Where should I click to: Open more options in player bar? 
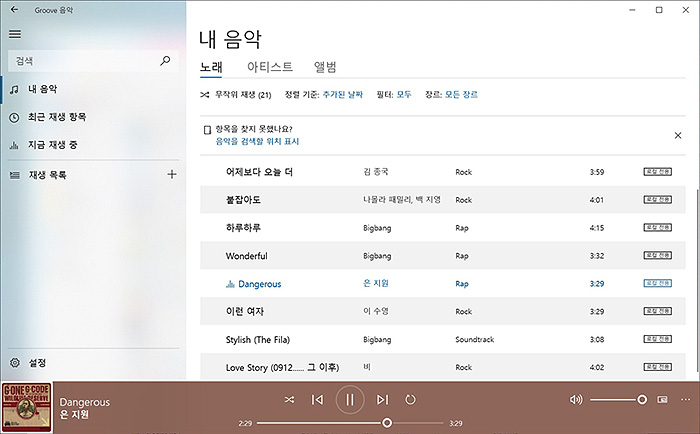pos(686,400)
